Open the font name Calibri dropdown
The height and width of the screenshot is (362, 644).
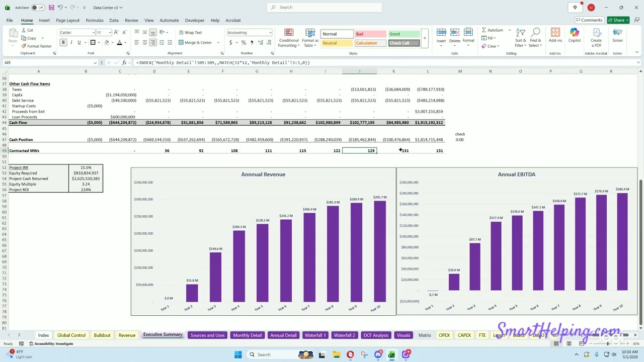pyautogui.click(x=93, y=32)
